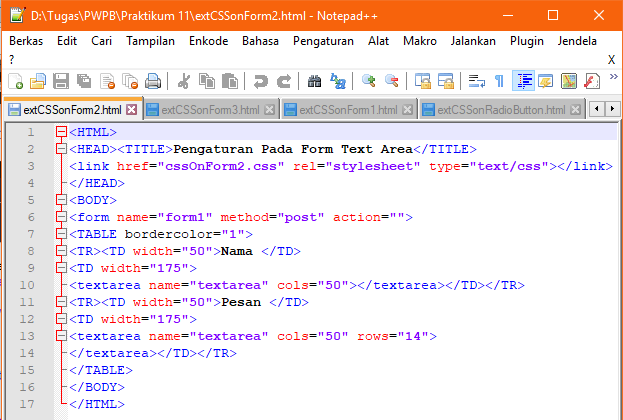Undo the last action
This screenshot has height=420, width=623.
coord(261,81)
